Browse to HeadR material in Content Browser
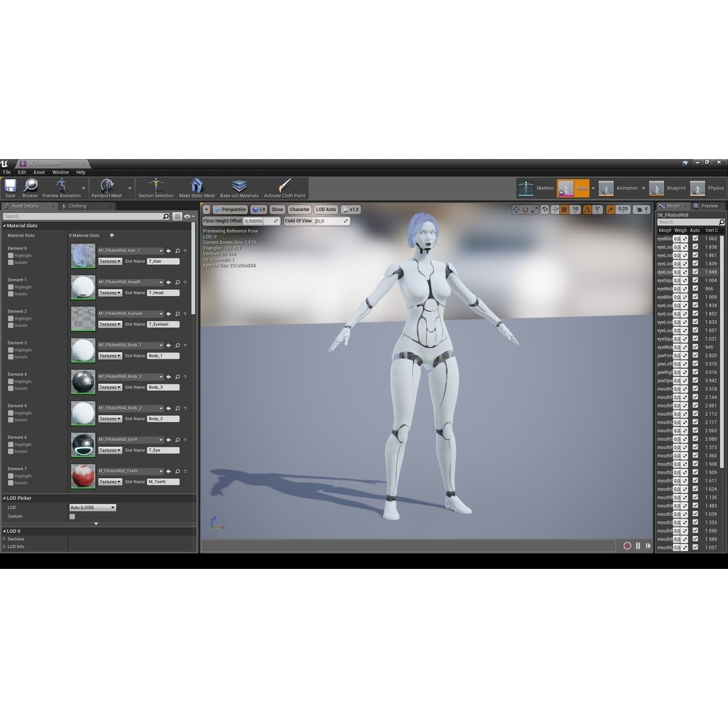728x728 pixels. [x=177, y=282]
